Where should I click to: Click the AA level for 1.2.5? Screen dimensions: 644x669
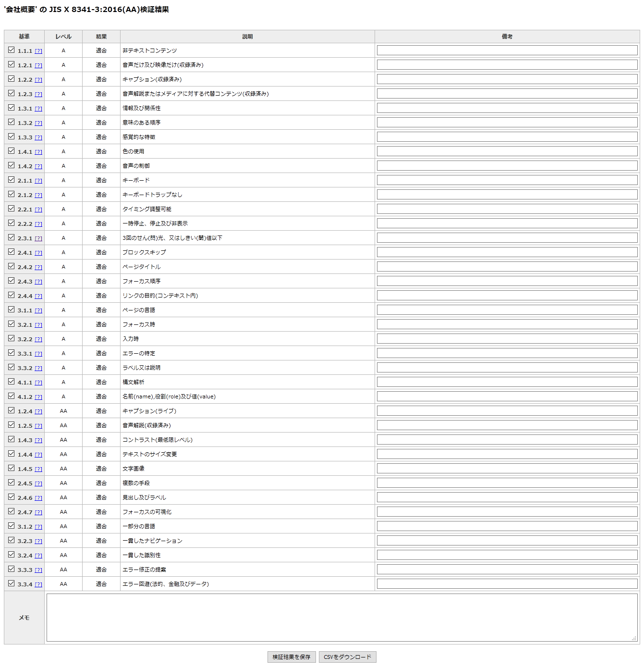click(63, 425)
